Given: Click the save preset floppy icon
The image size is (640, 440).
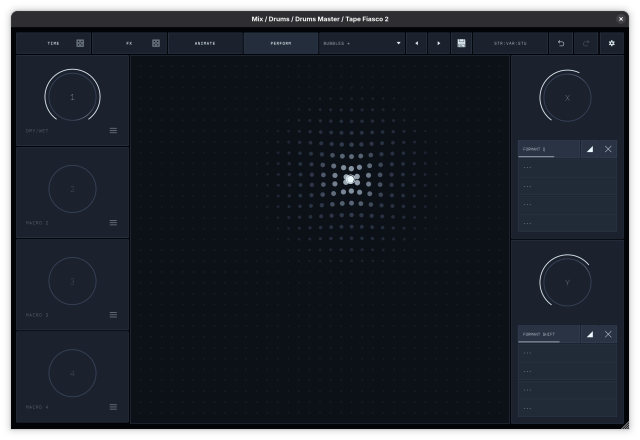Looking at the screenshot, I should 461,43.
